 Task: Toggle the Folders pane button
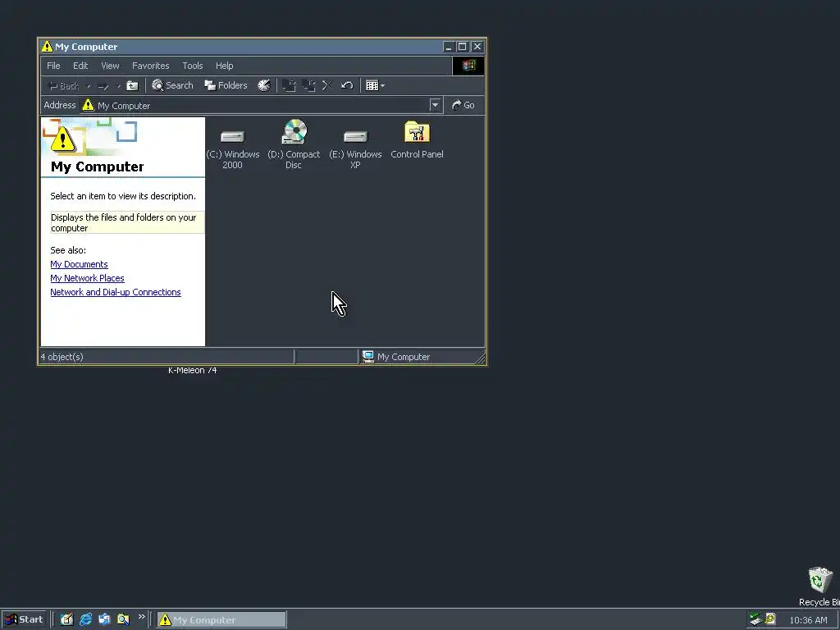[226, 85]
